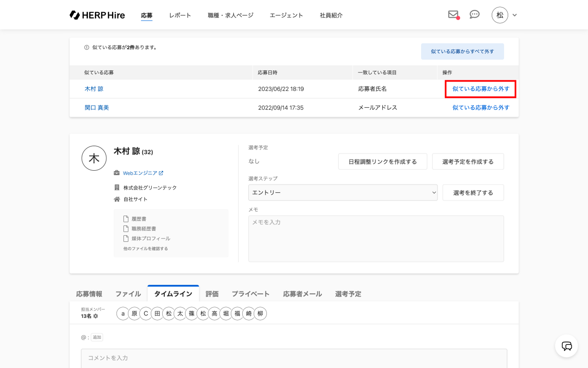
Task: Expand the account menu chevron beside header avatar
Action: pos(514,15)
